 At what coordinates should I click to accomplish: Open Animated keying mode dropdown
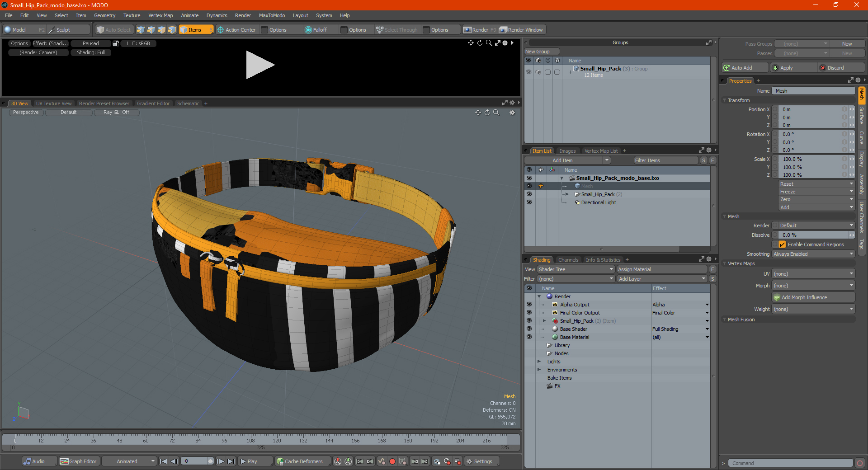click(x=129, y=461)
